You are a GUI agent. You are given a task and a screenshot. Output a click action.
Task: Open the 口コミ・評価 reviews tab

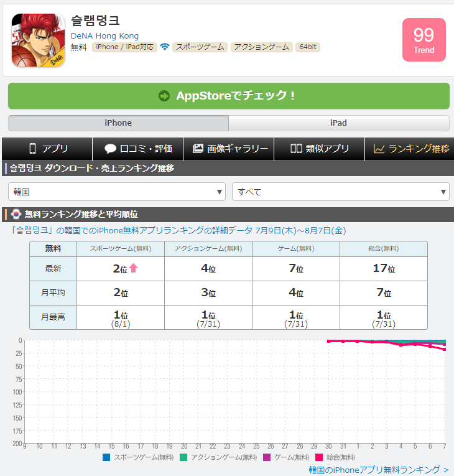pos(138,149)
